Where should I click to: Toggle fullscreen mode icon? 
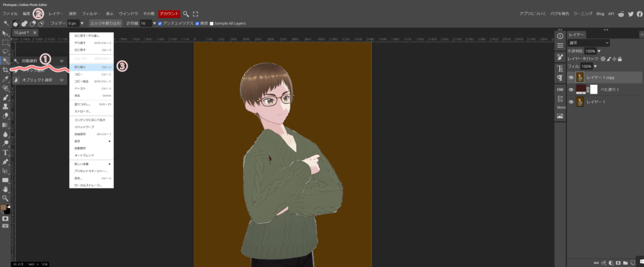point(196,13)
